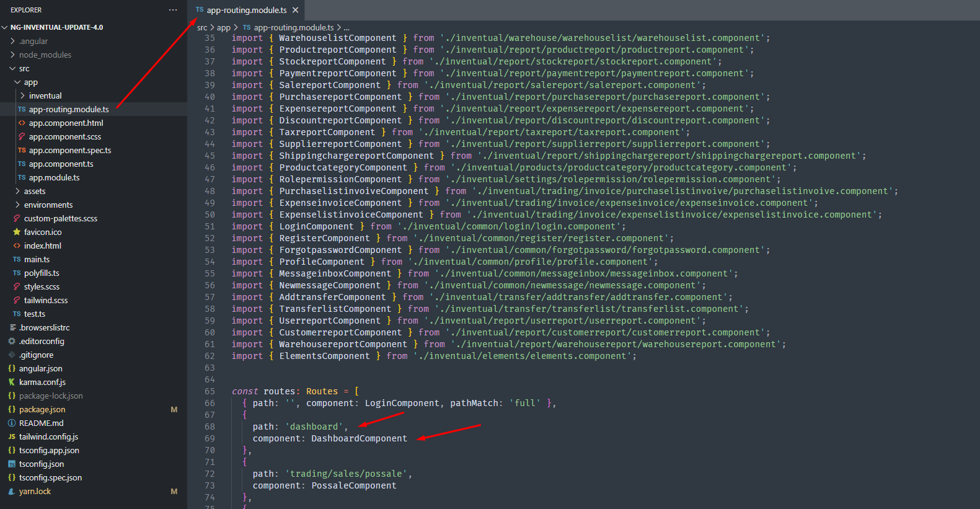Click LoginComponent import name on line 51
The height and width of the screenshot is (509, 980).
(x=316, y=226)
